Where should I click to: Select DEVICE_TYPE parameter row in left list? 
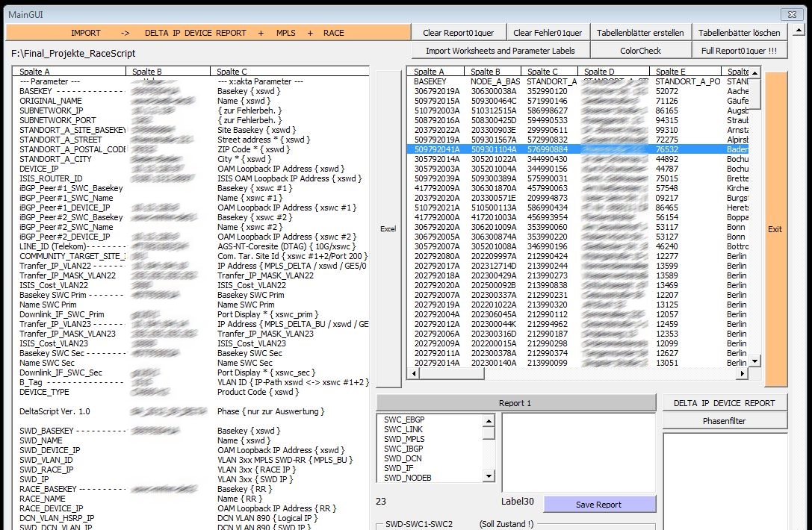coord(45,392)
